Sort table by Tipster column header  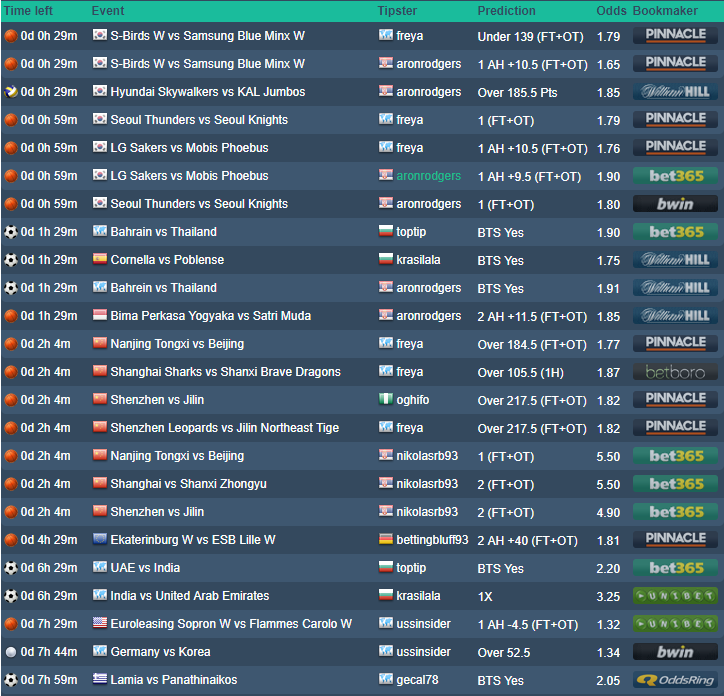coord(397,11)
